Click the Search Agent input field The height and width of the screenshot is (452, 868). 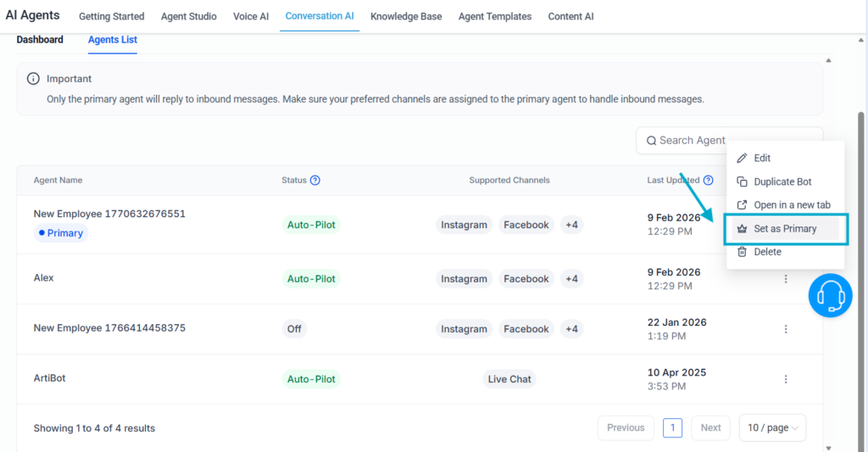click(691, 141)
